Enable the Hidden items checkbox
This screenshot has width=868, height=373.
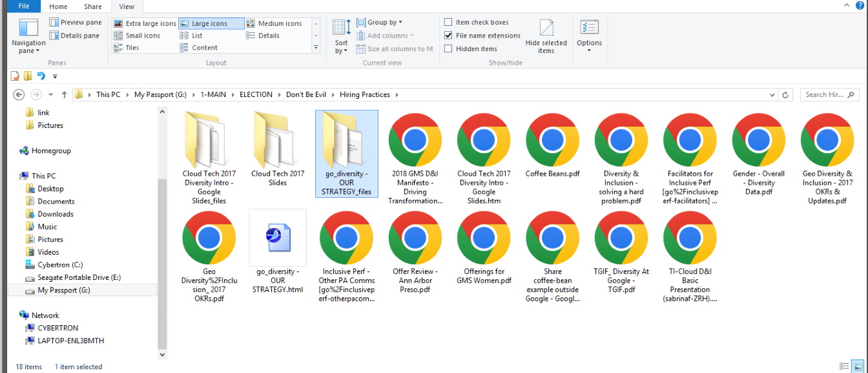[448, 48]
